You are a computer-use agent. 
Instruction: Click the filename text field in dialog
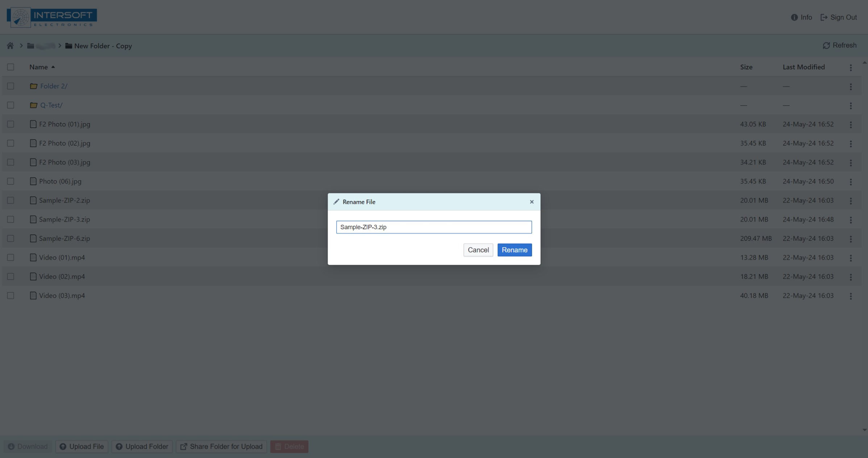click(x=434, y=227)
